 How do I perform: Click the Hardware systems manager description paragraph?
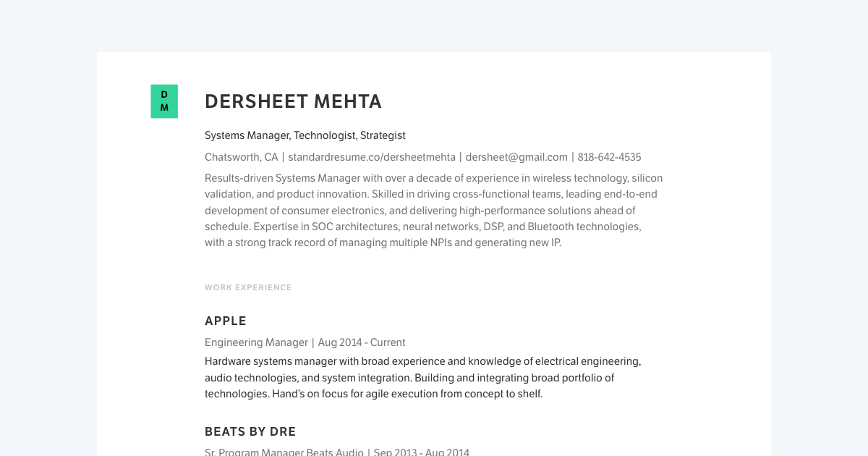tap(422, 377)
